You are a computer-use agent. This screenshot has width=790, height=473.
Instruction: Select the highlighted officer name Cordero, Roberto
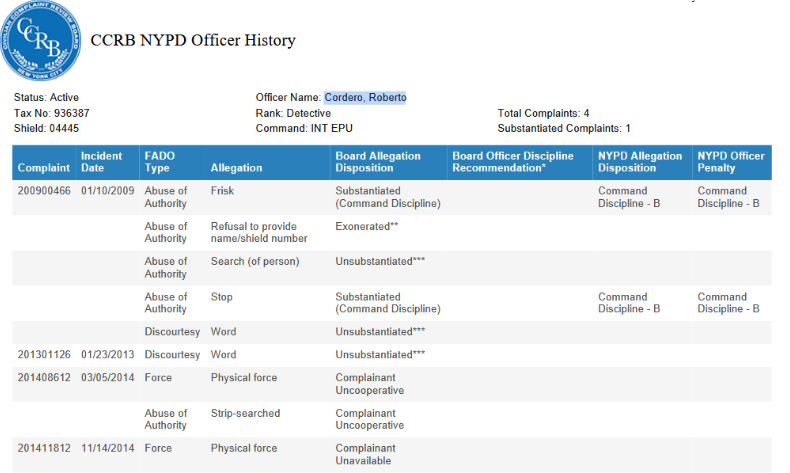coord(365,97)
